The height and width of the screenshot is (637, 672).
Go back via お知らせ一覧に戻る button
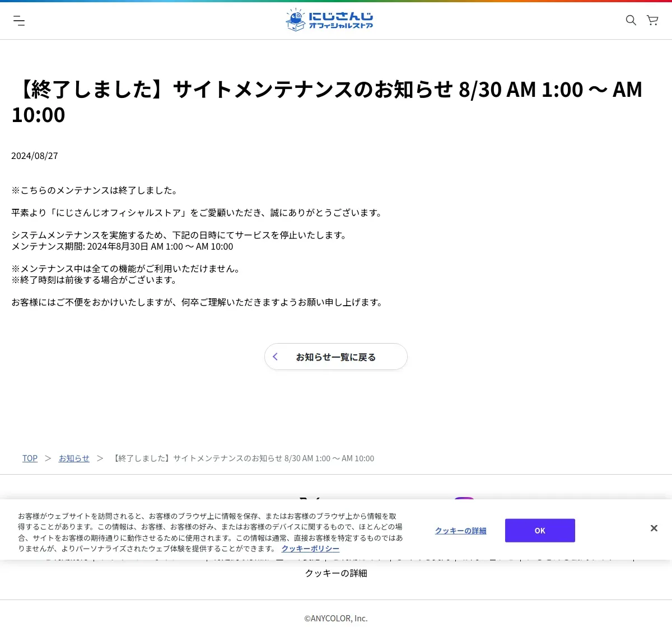pos(336,357)
